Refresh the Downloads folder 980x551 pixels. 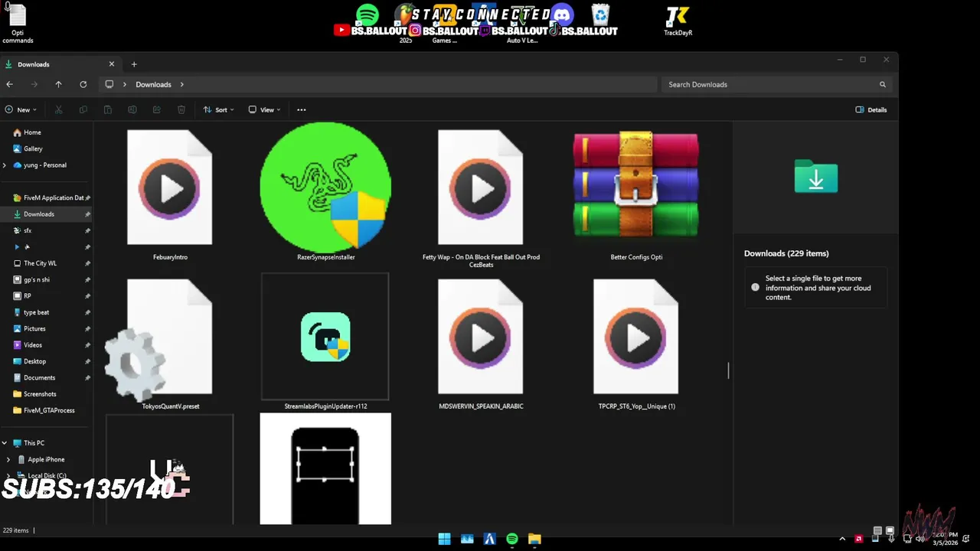[83, 84]
